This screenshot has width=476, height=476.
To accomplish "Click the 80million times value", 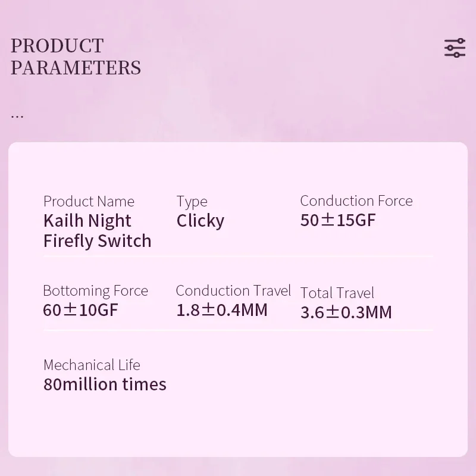I will [105, 384].
